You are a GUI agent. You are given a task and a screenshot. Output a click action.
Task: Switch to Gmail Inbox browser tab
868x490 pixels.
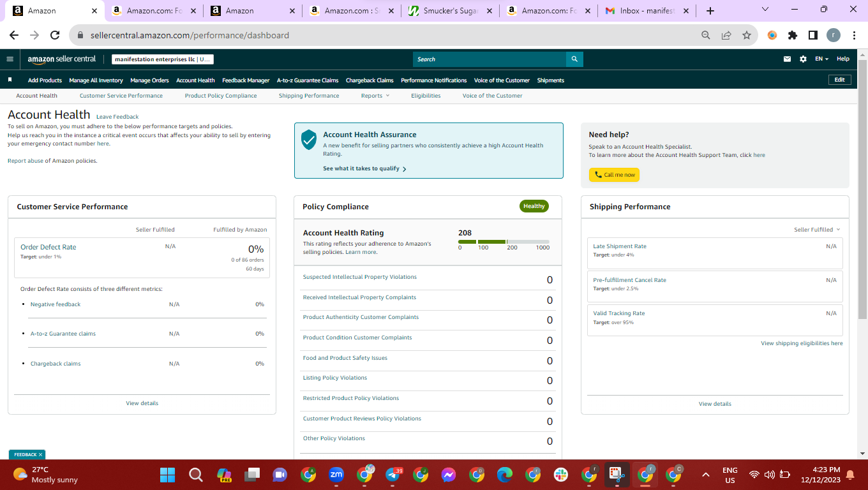click(x=648, y=11)
